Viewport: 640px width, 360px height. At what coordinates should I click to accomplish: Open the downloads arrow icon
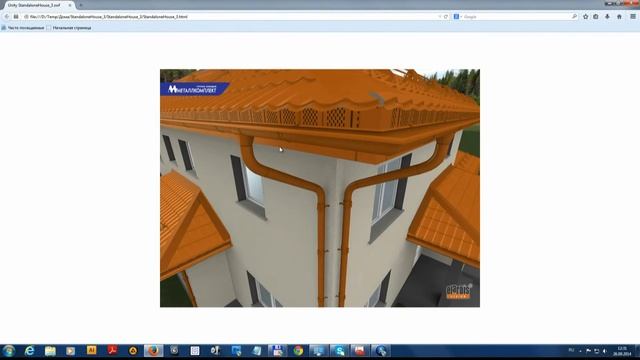coord(607,17)
